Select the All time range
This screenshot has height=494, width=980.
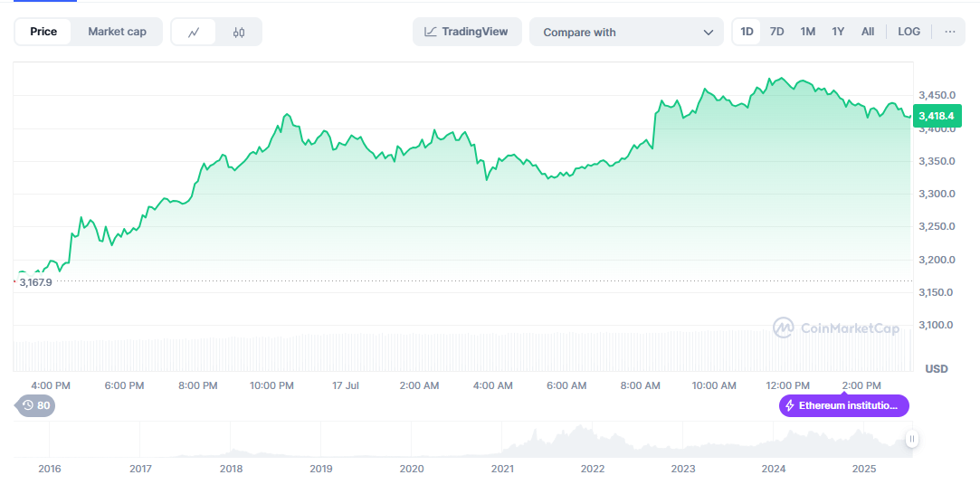[x=868, y=32]
